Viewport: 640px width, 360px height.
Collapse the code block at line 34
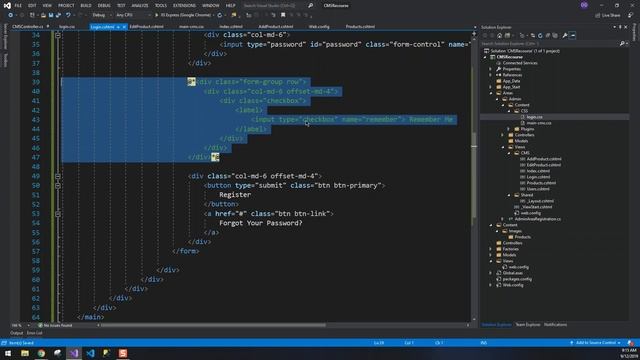coord(58,35)
